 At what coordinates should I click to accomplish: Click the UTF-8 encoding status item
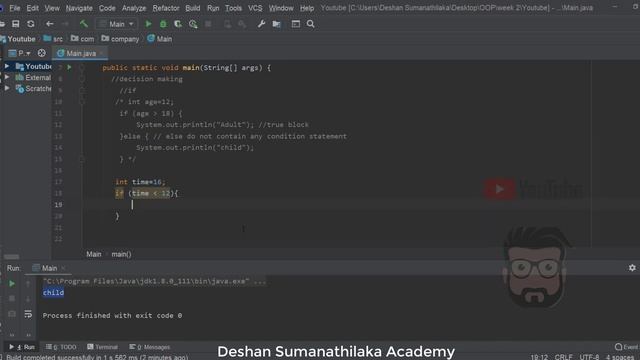point(589,357)
